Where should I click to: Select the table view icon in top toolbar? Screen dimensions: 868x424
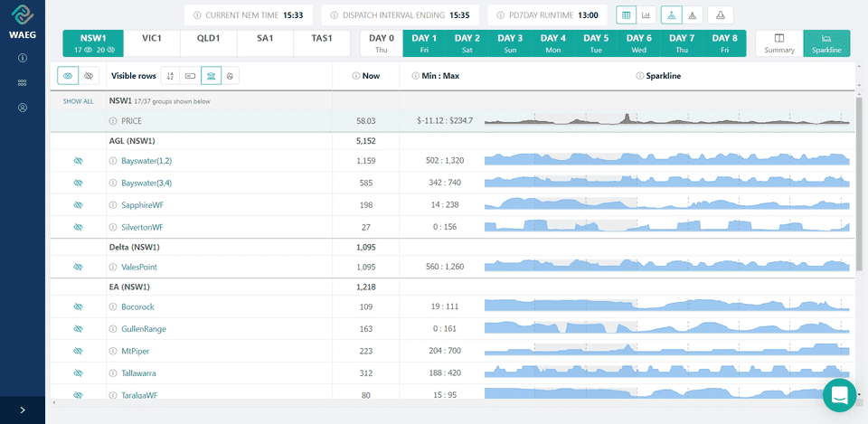(626, 15)
